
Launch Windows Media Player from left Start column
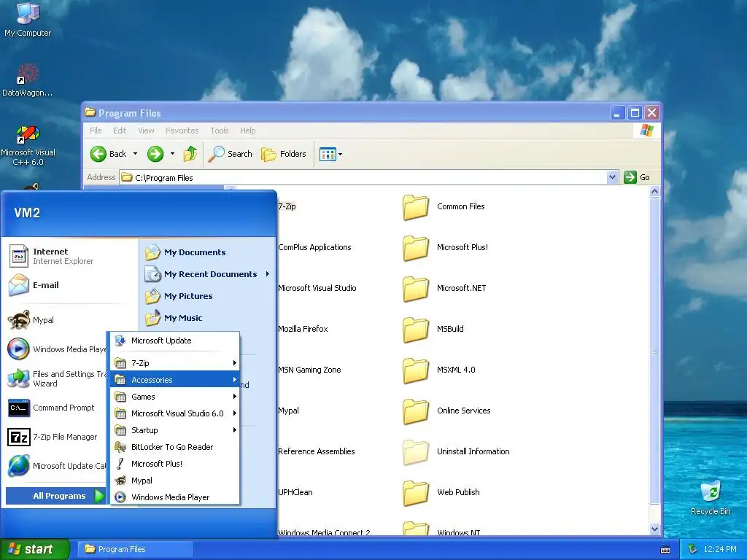coord(57,349)
